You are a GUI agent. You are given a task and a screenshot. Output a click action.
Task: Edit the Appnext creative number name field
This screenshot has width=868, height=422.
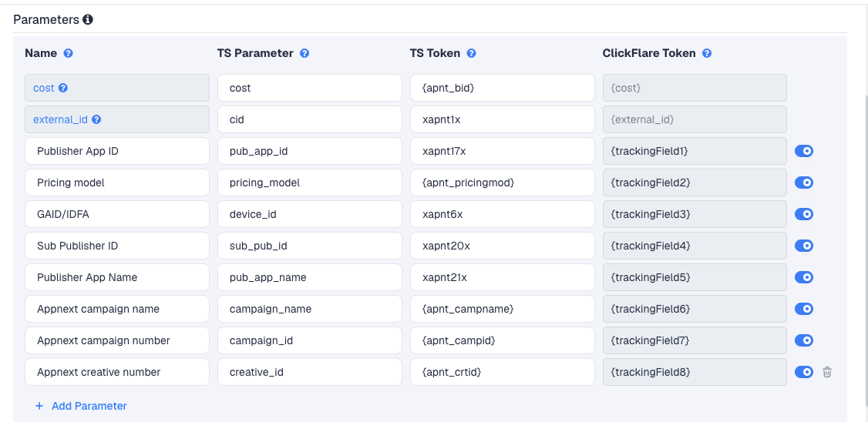point(117,372)
